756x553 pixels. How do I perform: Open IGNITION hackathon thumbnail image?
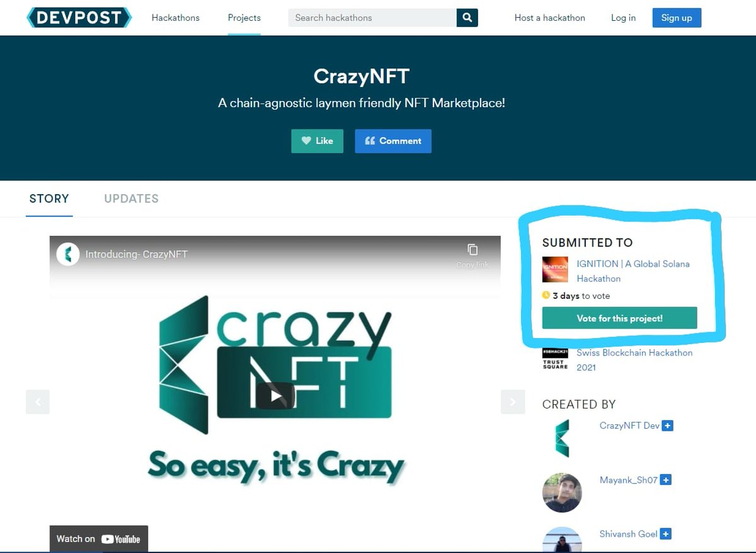tap(555, 270)
